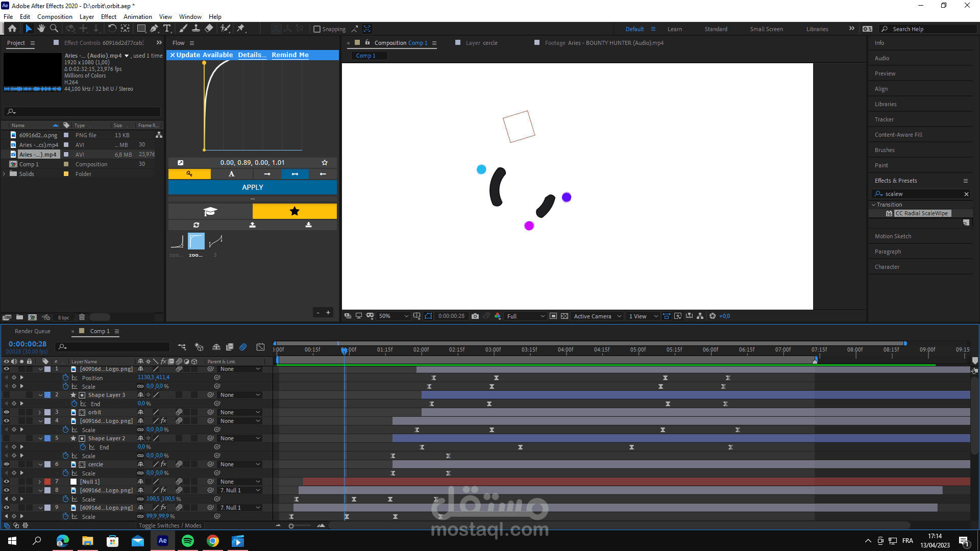
Task: Spotify icon in Windows taskbar
Action: [x=188, y=541]
